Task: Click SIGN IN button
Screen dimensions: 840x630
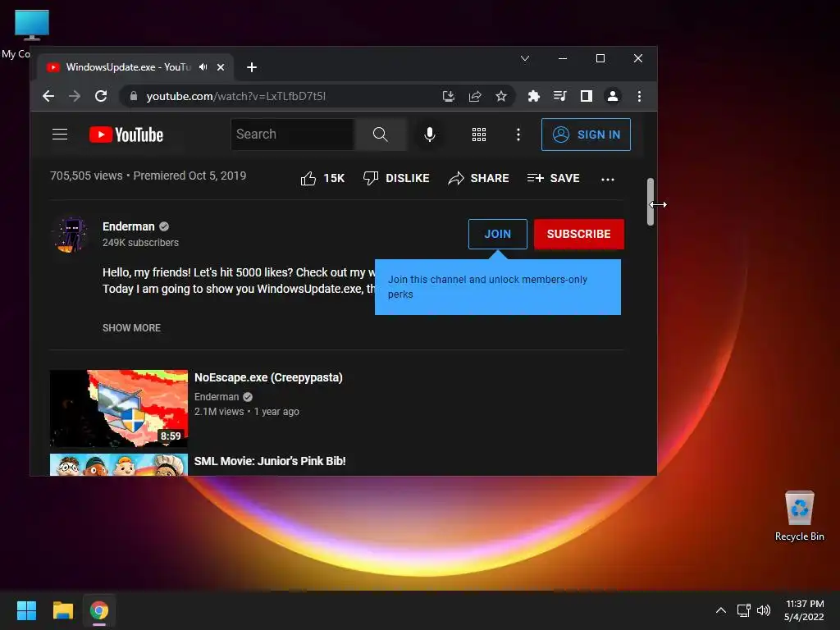Action: tap(586, 135)
